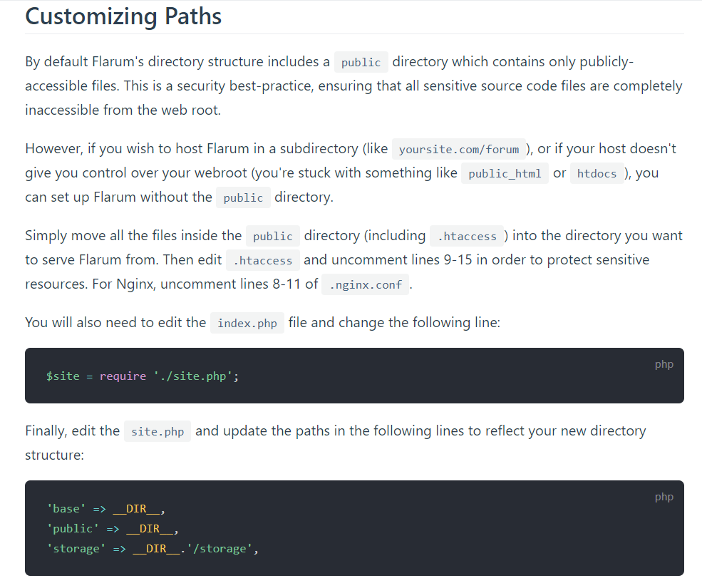Click the "public" code in the first paragraph
Screen dimensions: 702x588
click(361, 63)
